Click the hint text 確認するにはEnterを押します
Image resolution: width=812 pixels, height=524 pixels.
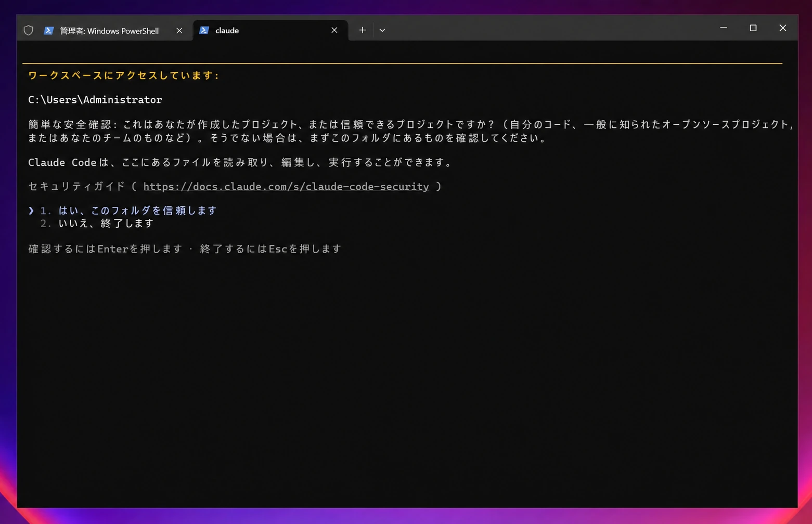105,249
